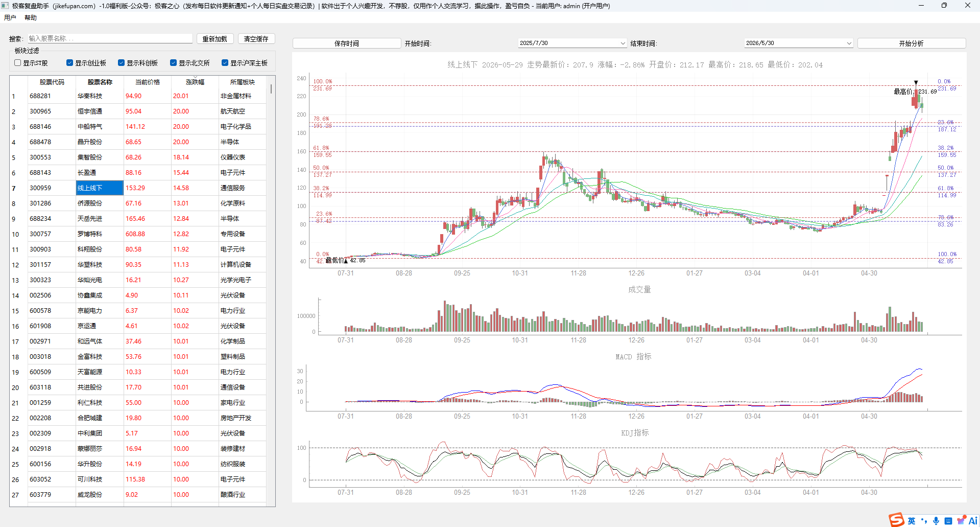Uncheck the 显示创业板 checkbox

click(x=69, y=63)
